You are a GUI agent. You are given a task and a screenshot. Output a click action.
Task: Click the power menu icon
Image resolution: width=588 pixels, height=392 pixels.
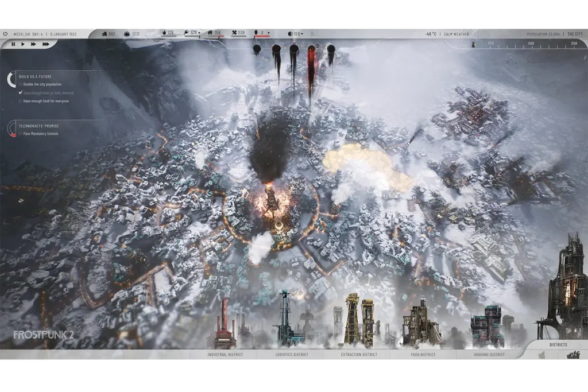pos(5,34)
